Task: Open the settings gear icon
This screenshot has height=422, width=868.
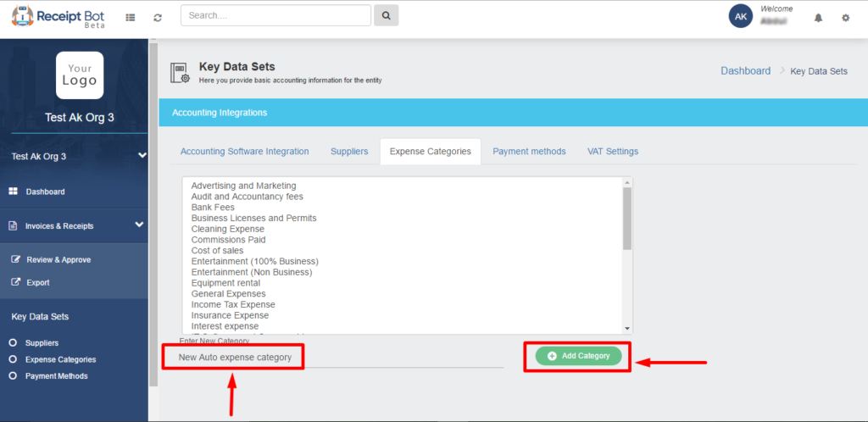Action: click(845, 18)
